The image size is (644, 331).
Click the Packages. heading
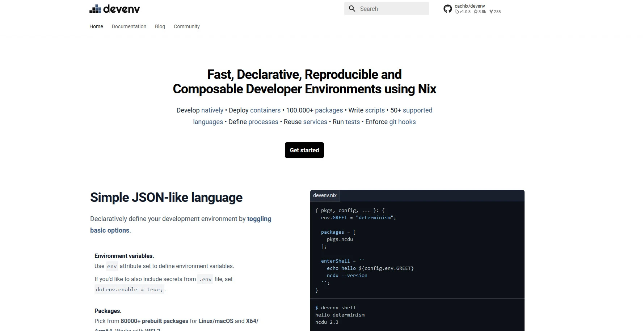[x=108, y=311]
